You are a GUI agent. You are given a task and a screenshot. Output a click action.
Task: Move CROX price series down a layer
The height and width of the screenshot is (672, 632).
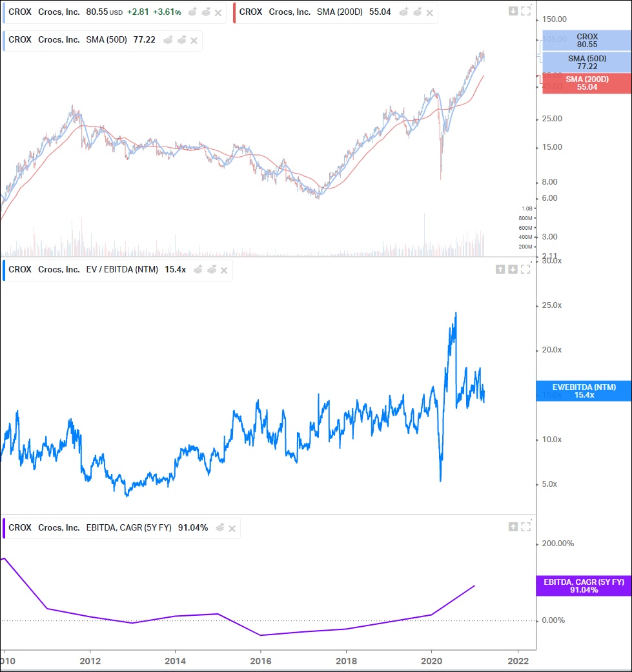tap(206, 12)
